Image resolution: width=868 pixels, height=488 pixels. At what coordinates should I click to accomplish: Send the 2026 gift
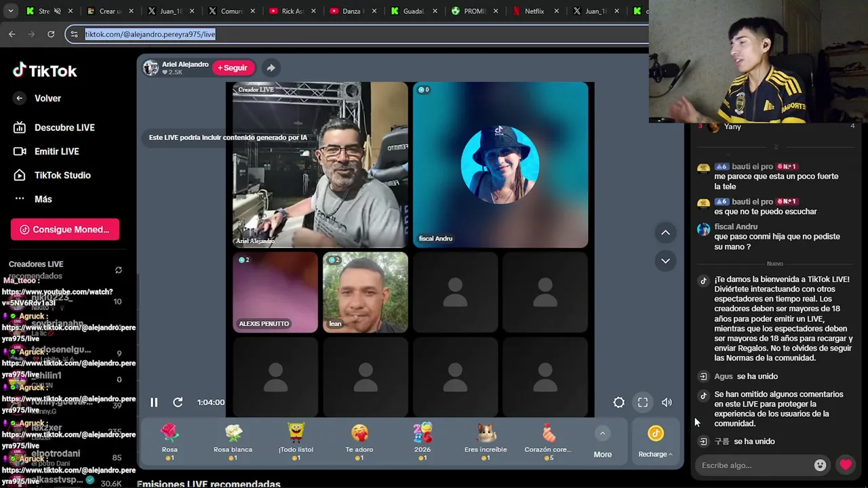coord(422,441)
